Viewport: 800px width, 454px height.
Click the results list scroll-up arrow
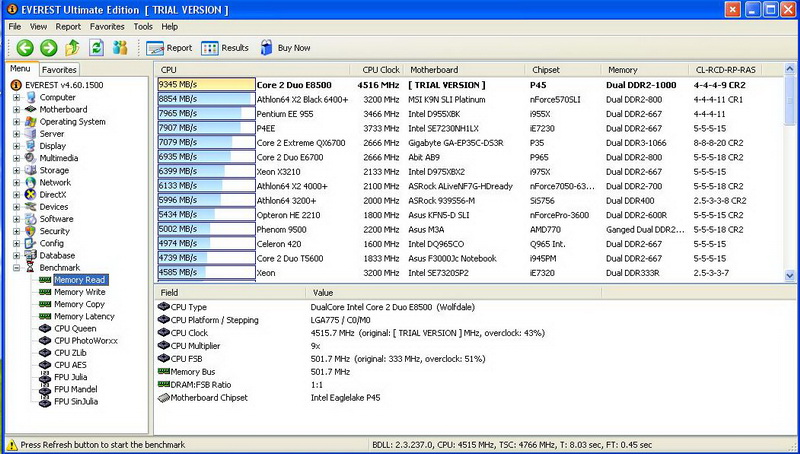tap(789, 68)
